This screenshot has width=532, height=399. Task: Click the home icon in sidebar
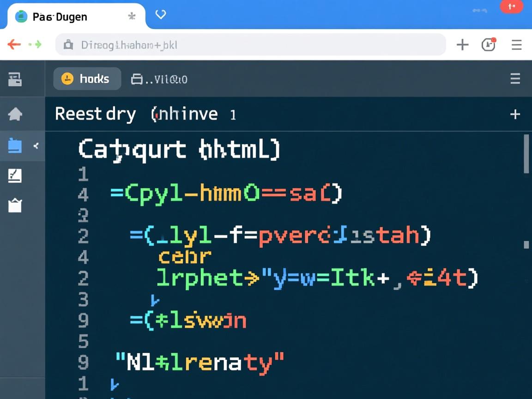click(15, 114)
